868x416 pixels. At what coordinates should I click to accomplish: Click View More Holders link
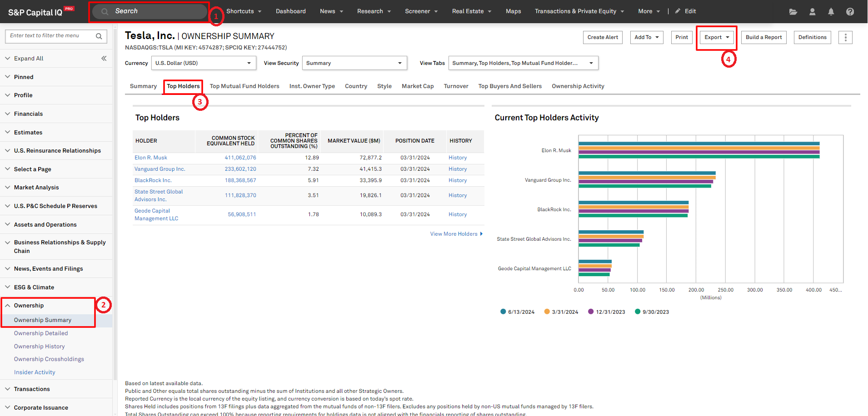tap(456, 234)
